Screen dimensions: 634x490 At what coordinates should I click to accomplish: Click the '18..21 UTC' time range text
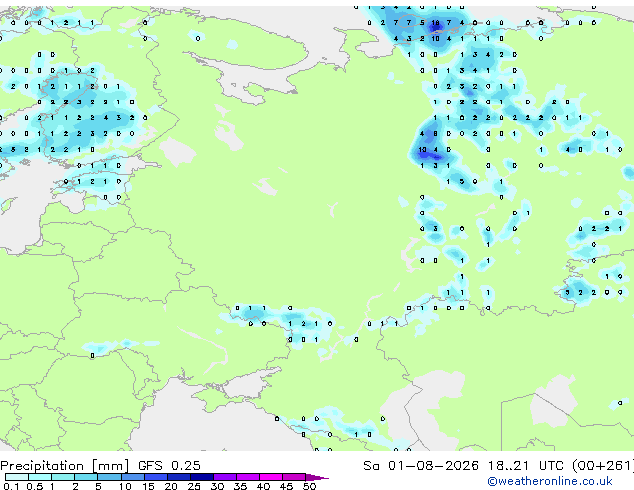pos(525,466)
